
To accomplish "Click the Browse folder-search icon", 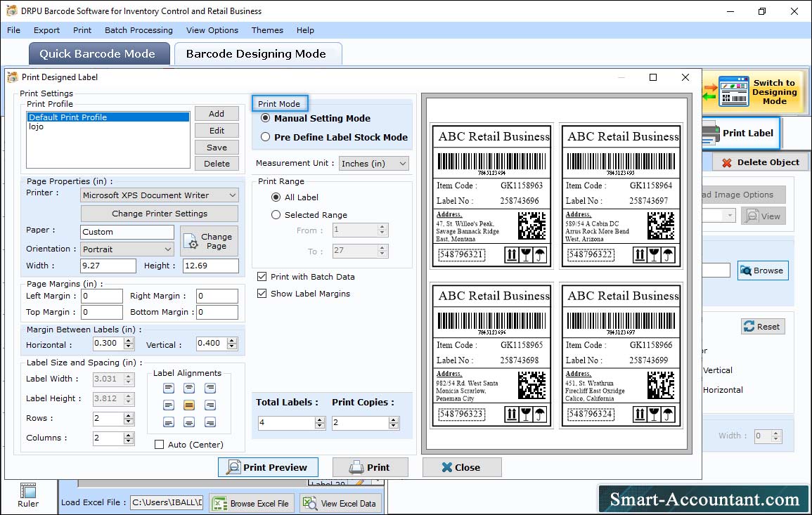I will coord(746,270).
